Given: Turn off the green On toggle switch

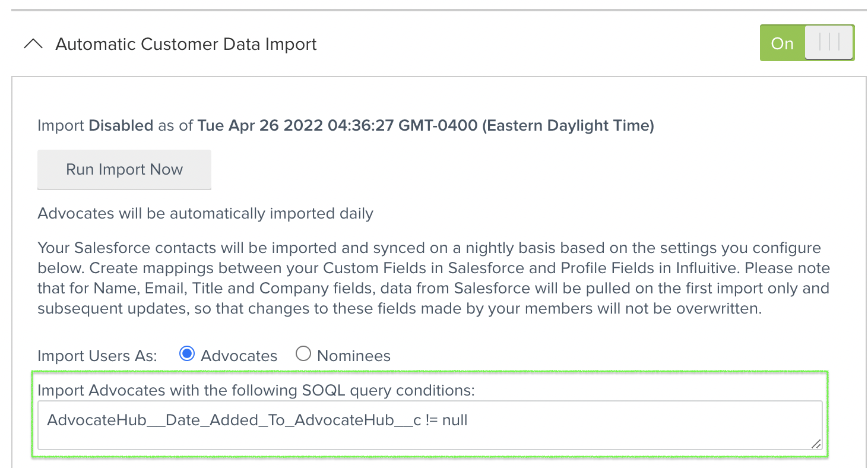Looking at the screenshot, I should tap(806, 43).
